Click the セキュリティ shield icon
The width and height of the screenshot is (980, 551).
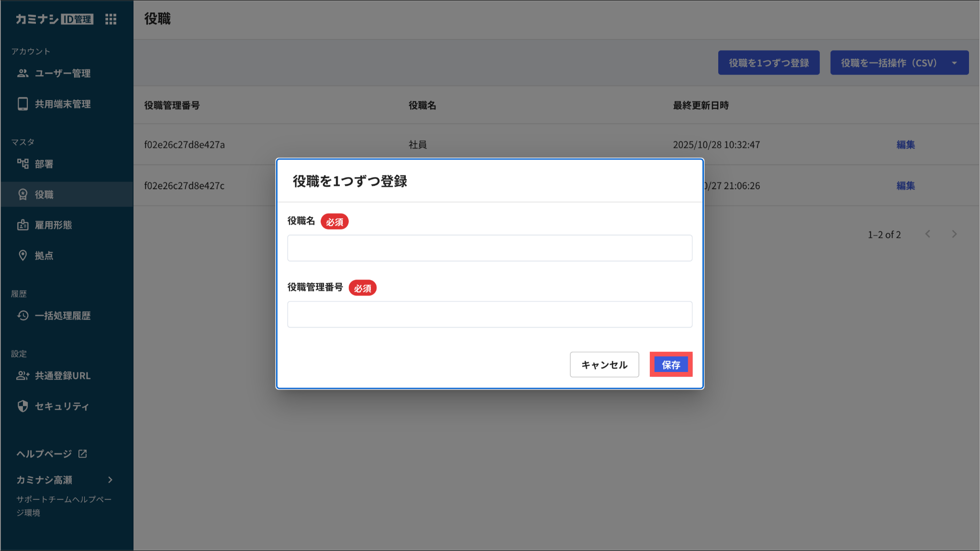point(22,406)
